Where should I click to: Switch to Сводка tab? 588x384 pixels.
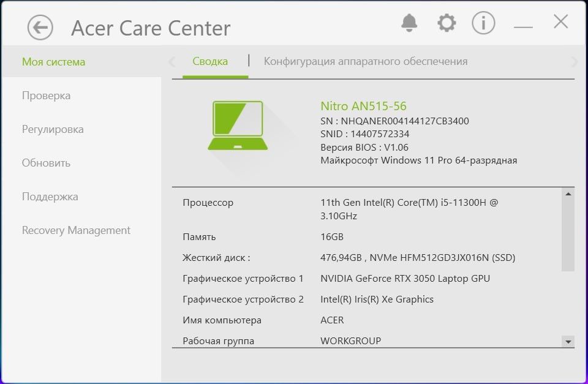[x=210, y=61]
